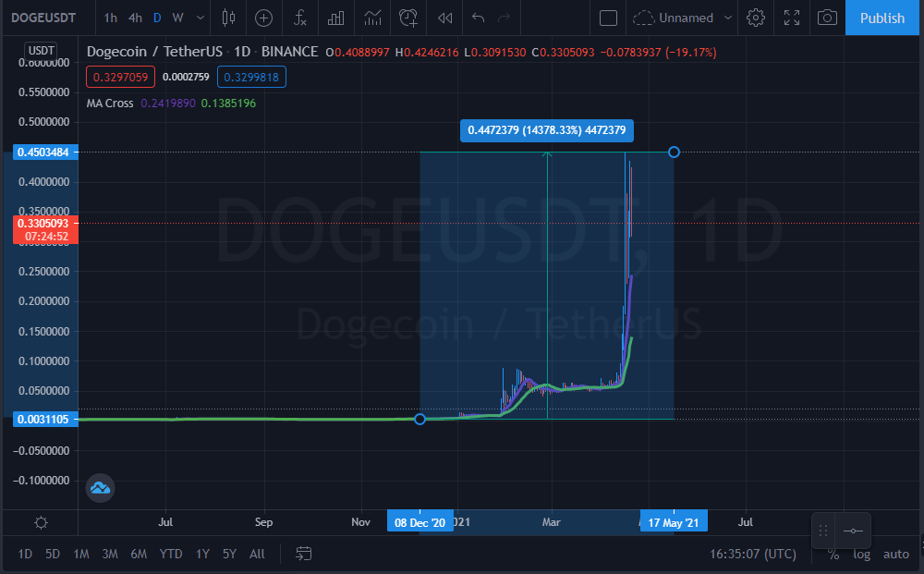This screenshot has height=574, width=924.
Task: Take a chart snapshot with camera icon
Action: pyautogui.click(x=827, y=18)
